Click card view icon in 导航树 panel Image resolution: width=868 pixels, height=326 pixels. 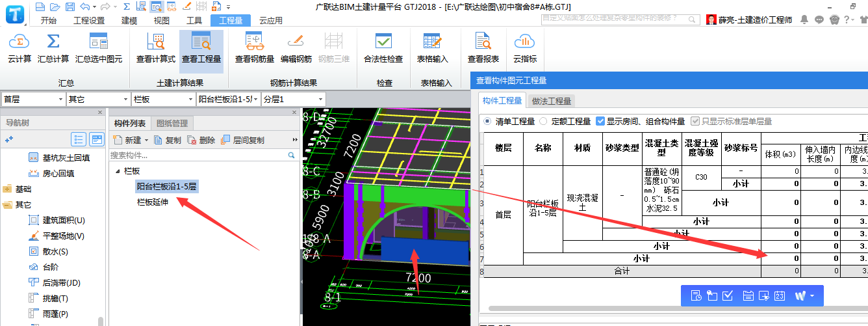(x=97, y=139)
